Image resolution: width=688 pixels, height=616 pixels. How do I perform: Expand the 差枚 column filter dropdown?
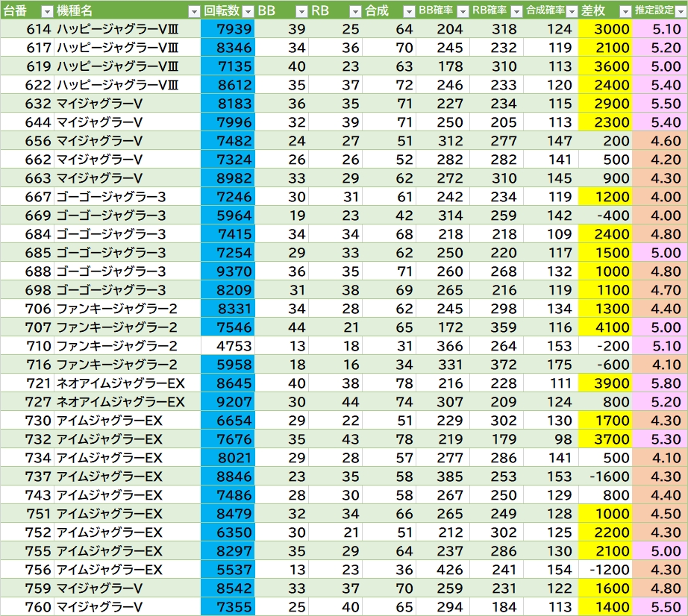pyautogui.click(x=625, y=11)
